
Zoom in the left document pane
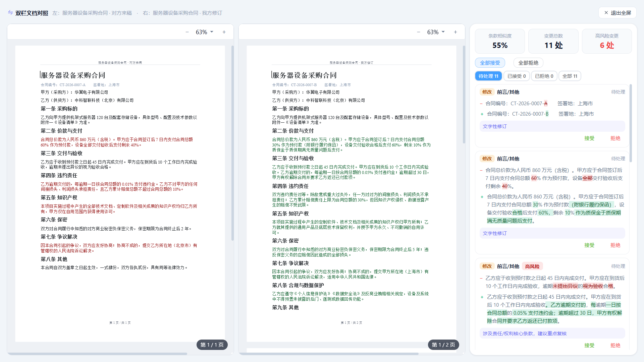pos(224,32)
